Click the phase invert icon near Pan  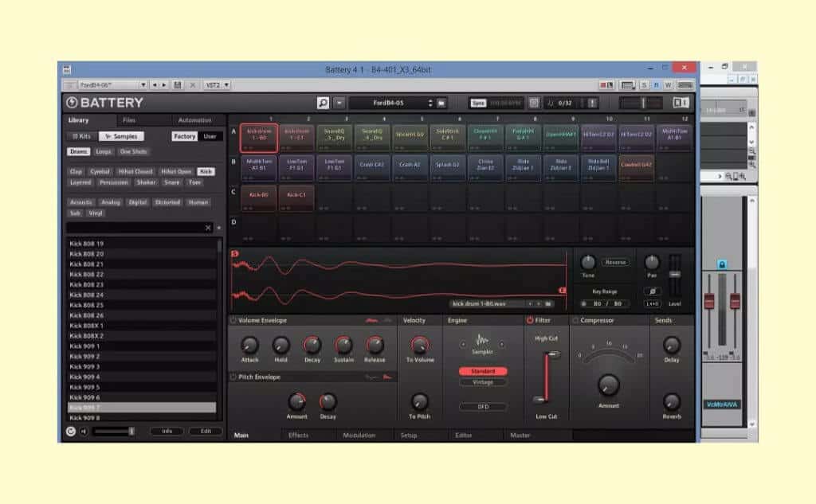[x=652, y=291]
